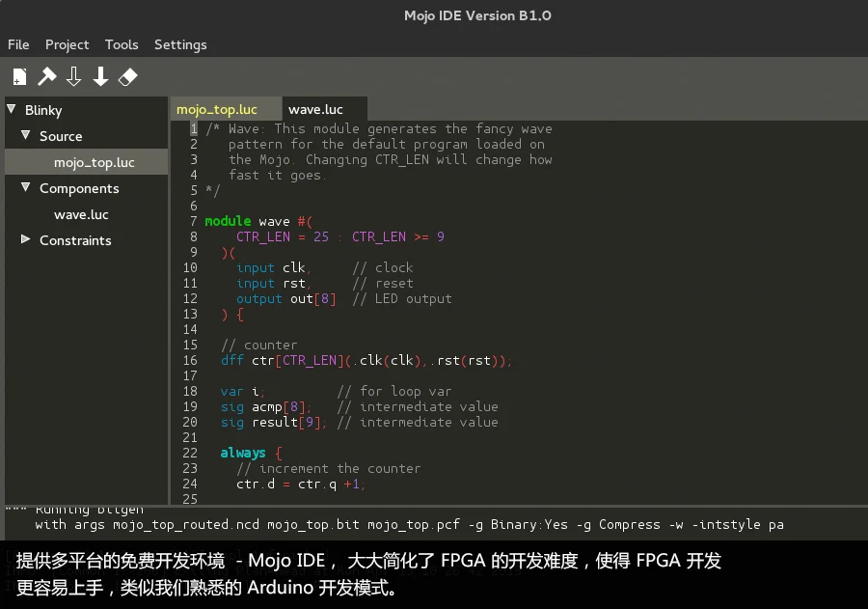Viewport: 868px width, 609px height.
Task: Click 'sig acmp[8]' declaration
Action: [x=263, y=406]
